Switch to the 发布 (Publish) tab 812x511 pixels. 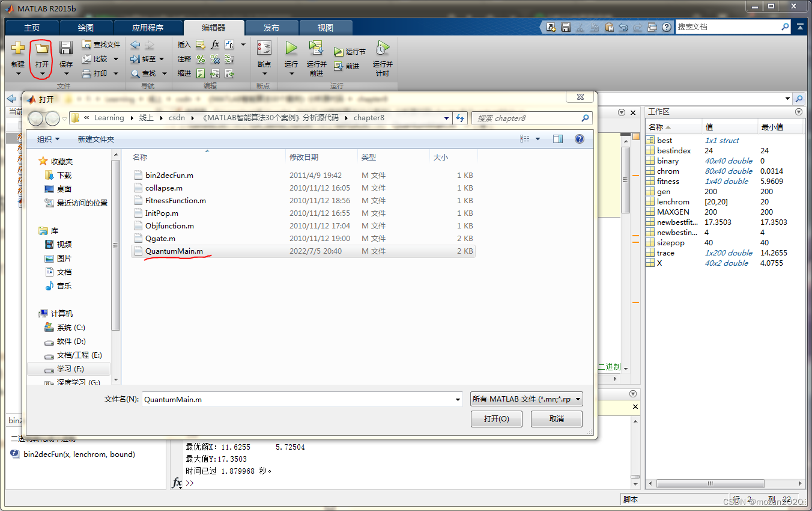click(271, 28)
